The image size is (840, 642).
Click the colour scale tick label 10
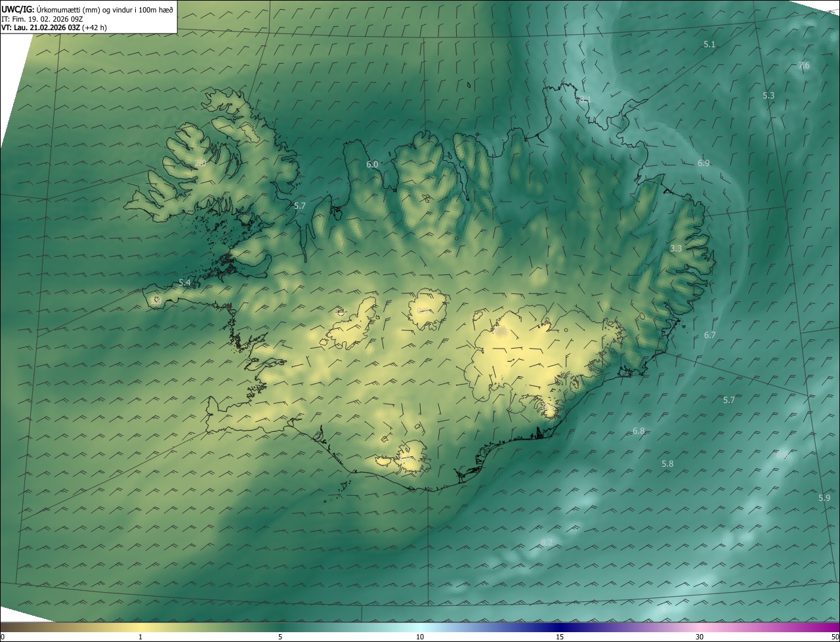420,637
